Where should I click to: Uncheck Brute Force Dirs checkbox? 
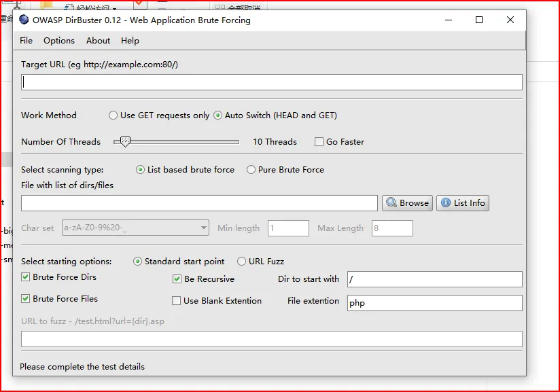pyautogui.click(x=25, y=277)
